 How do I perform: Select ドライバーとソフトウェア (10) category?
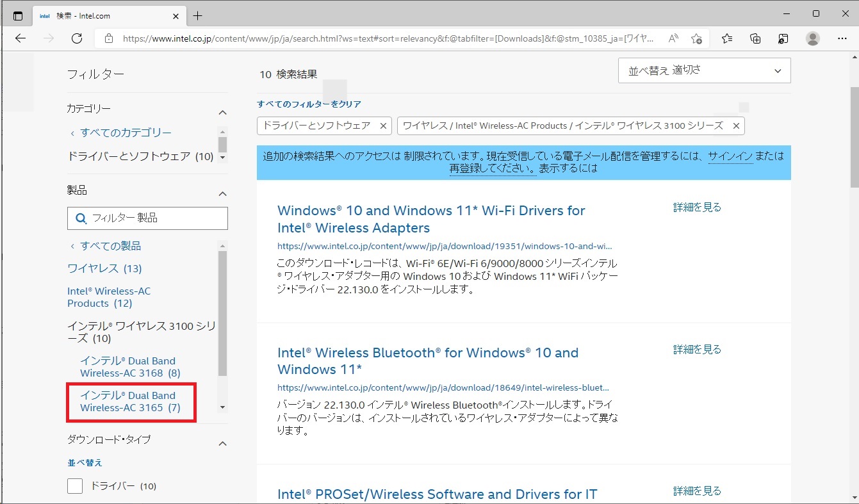140,156
